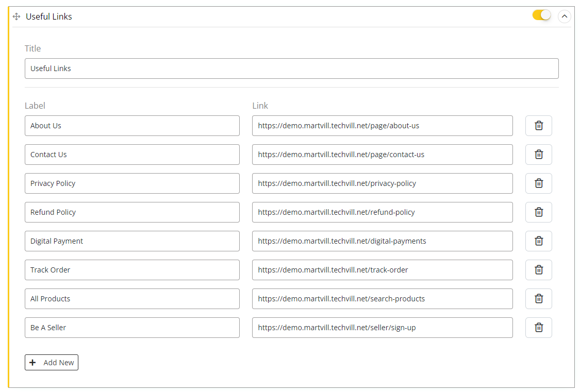The image size is (580, 392).
Task: Click the Useful Links title input field
Action: click(x=291, y=69)
